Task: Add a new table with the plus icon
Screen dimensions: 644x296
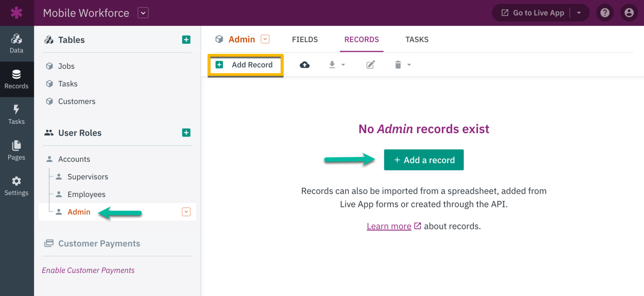Action: point(186,40)
